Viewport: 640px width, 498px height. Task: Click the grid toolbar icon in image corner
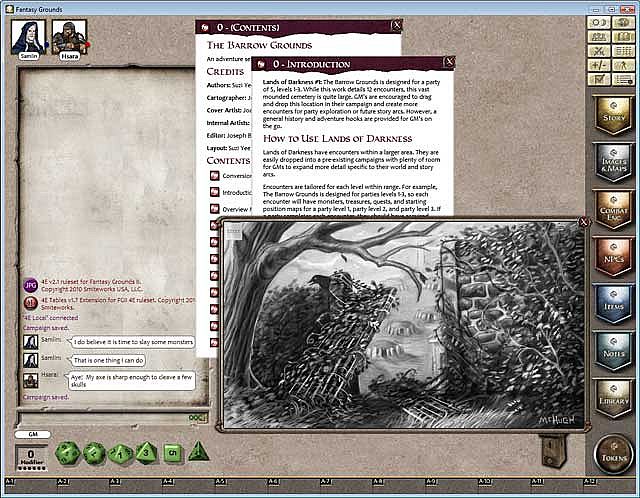click(x=233, y=232)
